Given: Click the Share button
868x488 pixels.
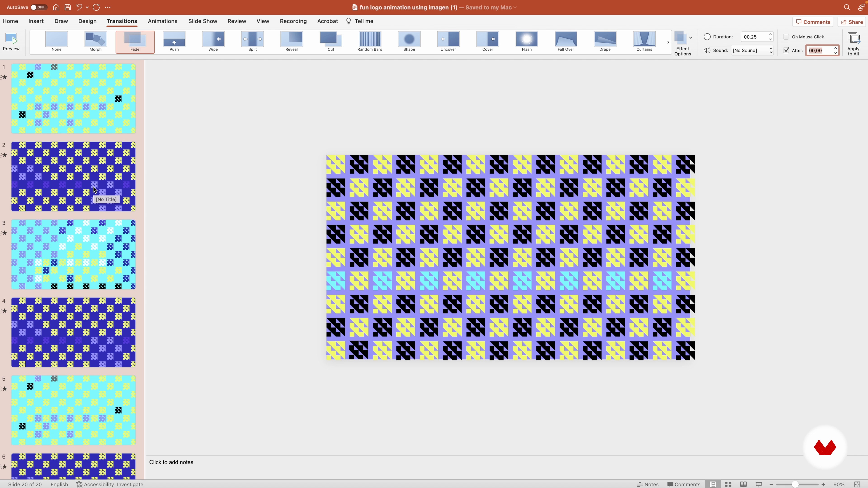Looking at the screenshot, I should pyautogui.click(x=852, y=22).
